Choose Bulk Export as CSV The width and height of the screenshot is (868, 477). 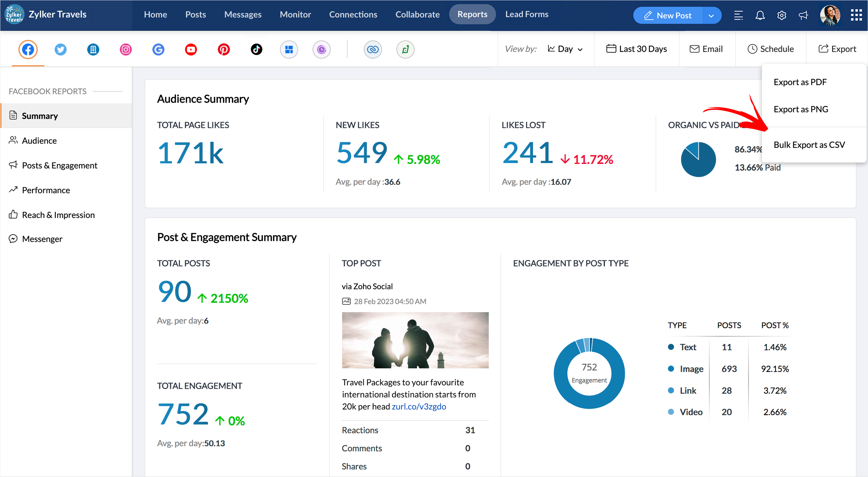(809, 145)
